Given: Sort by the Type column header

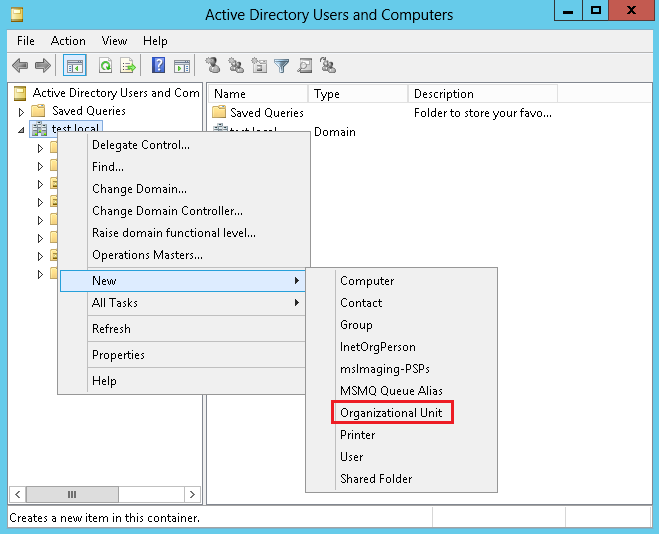Looking at the screenshot, I should (358, 93).
